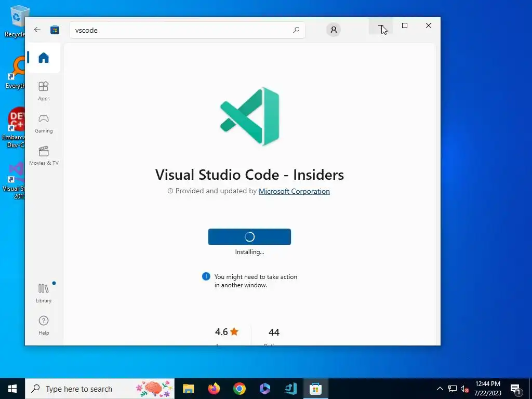This screenshot has width=532, height=399.
Task: Launch Firefox from the taskbar
Action: pyautogui.click(x=214, y=389)
